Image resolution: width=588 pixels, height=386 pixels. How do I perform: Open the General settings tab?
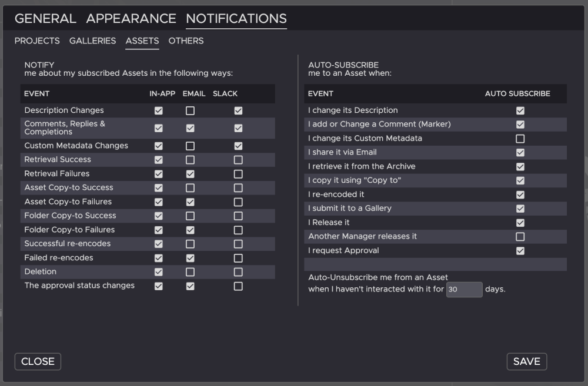45,19
